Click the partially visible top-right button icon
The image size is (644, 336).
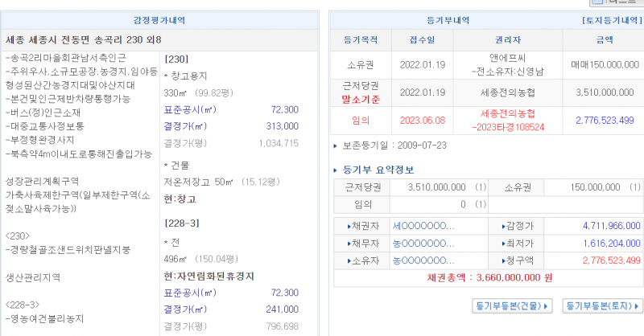tap(617, 2)
